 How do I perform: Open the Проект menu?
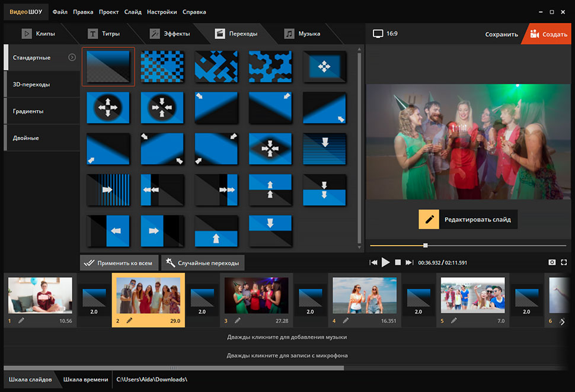click(x=108, y=11)
